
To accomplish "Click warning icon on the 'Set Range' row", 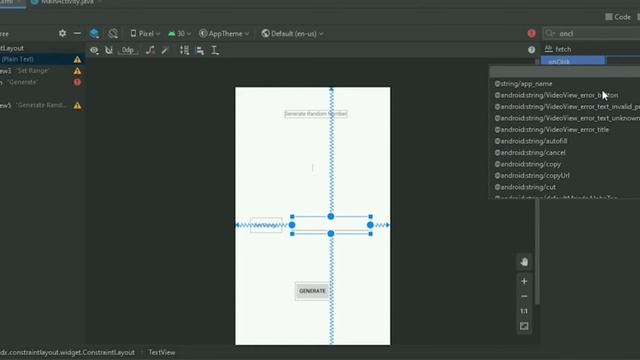I will (x=77, y=71).
